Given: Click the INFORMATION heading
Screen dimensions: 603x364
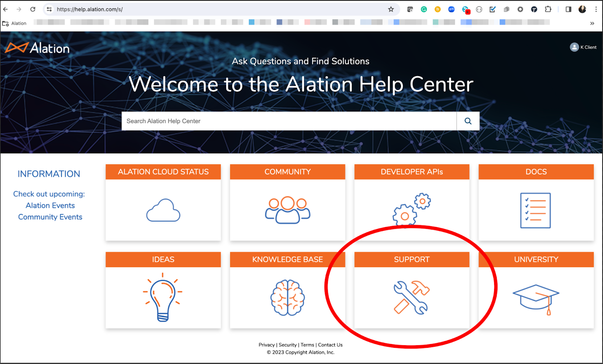Looking at the screenshot, I should coord(49,174).
